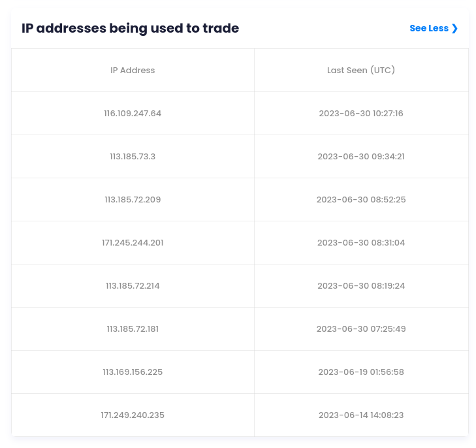Select IP address 113.185.73.3
The width and height of the screenshot is (476, 448).
pyautogui.click(x=133, y=157)
